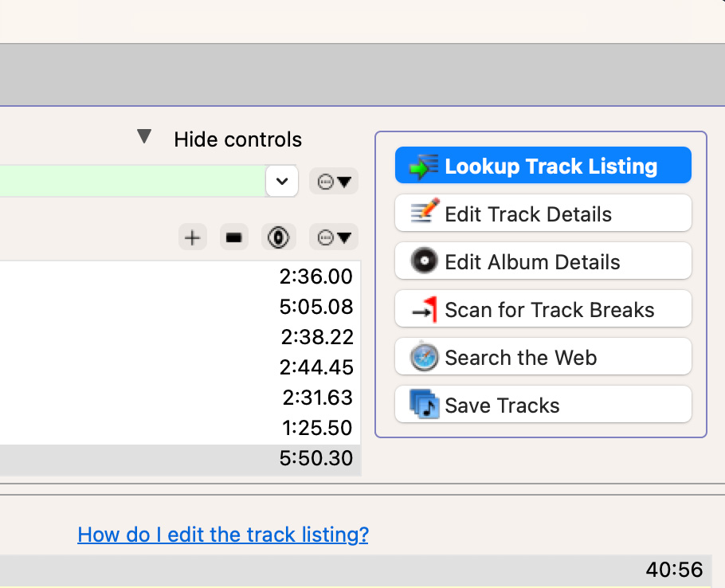Select the track row lasting 2:36.00
This screenshot has height=588, width=725.
click(x=179, y=276)
